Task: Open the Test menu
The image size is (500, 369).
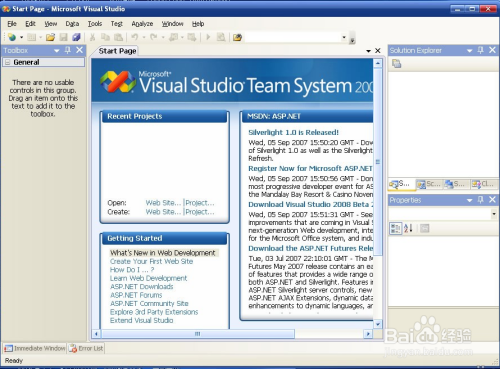Action: pyautogui.click(x=117, y=24)
